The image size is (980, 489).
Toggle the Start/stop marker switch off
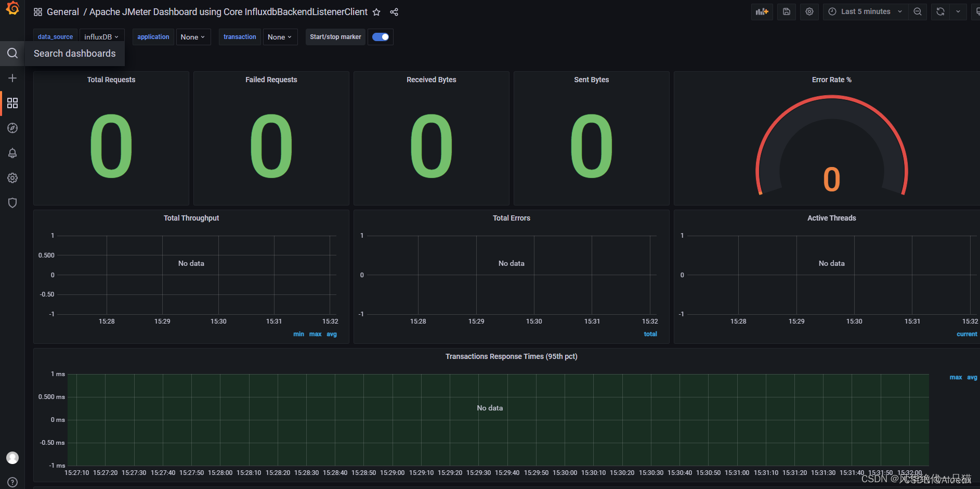click(380, 37)
